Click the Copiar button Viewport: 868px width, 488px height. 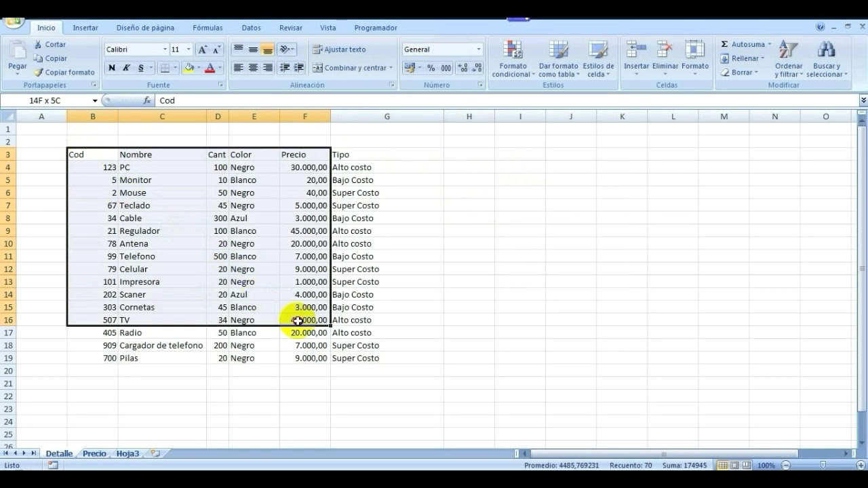coord(50,58)
